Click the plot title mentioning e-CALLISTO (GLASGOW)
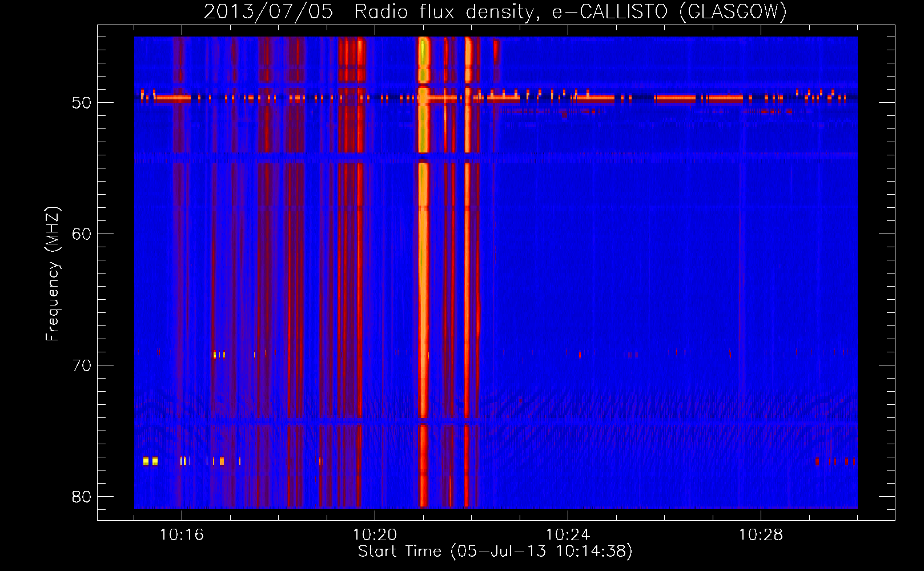 [495, 11]
